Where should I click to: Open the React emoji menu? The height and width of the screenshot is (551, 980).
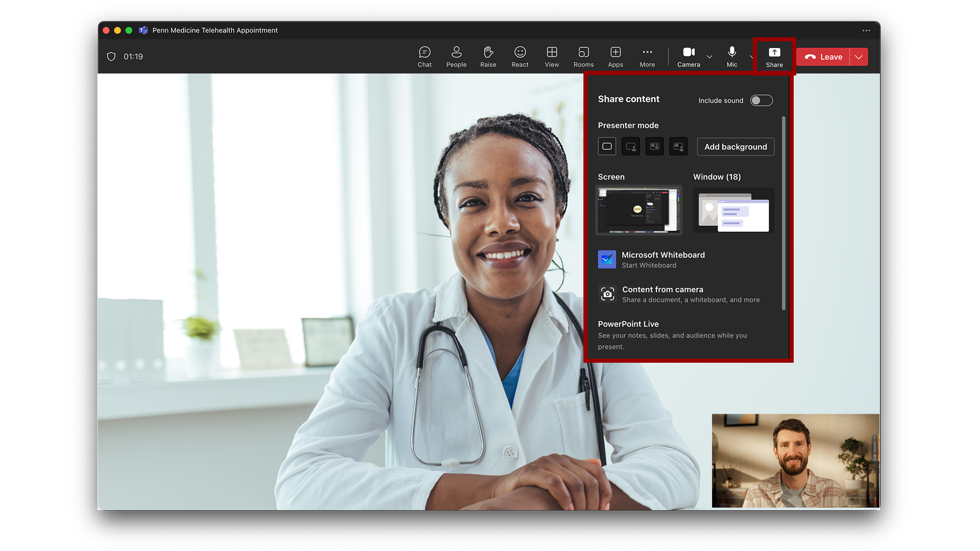520,56
